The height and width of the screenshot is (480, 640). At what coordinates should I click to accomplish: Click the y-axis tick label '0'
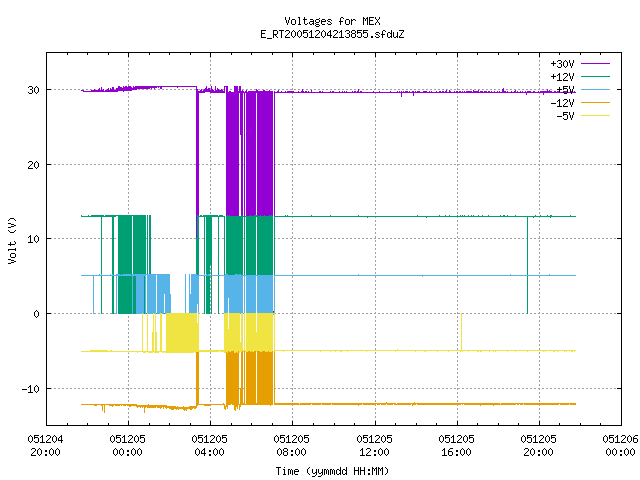tap(36, 314)
